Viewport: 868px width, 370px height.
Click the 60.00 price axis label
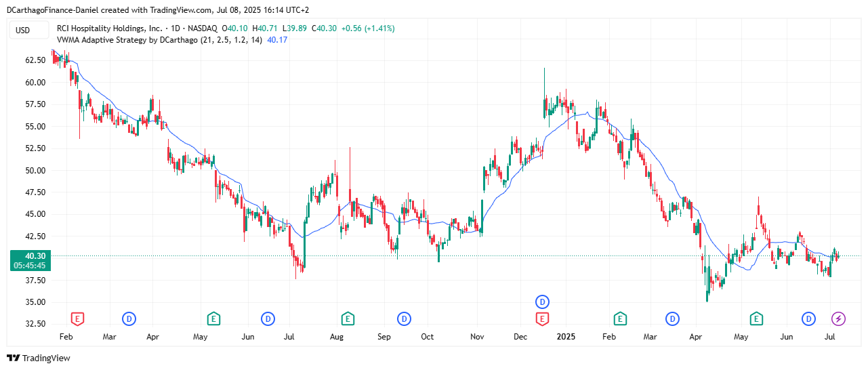[x=35, y=83]
